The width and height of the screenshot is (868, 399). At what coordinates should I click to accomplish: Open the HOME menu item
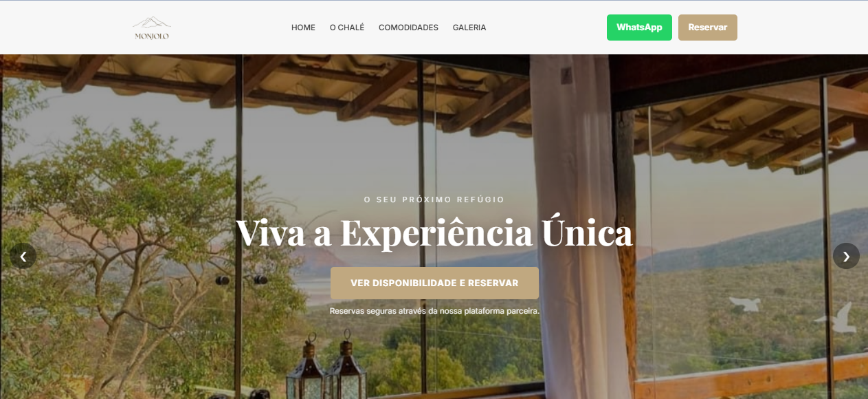[303, 28]
